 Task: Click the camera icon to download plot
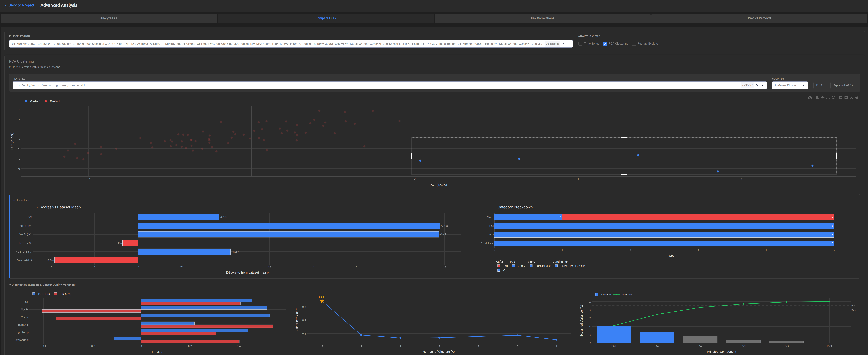coord(810,98)
